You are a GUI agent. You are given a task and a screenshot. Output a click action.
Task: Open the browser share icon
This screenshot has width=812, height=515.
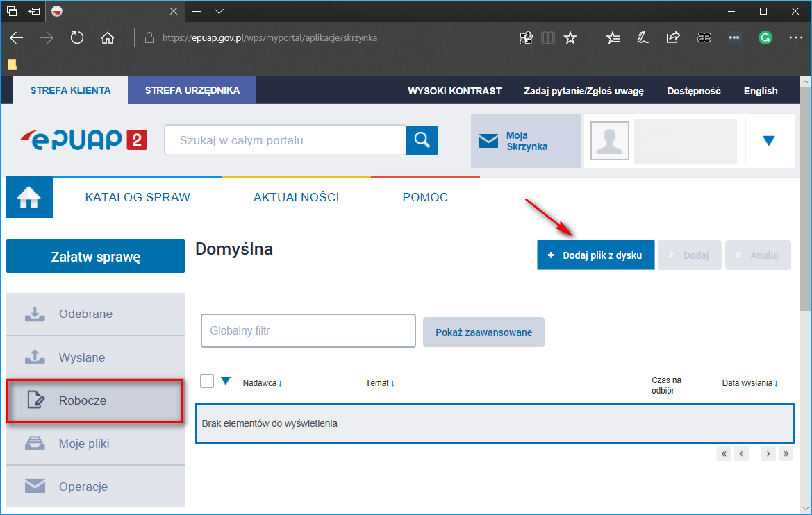(x=672, y=37)
